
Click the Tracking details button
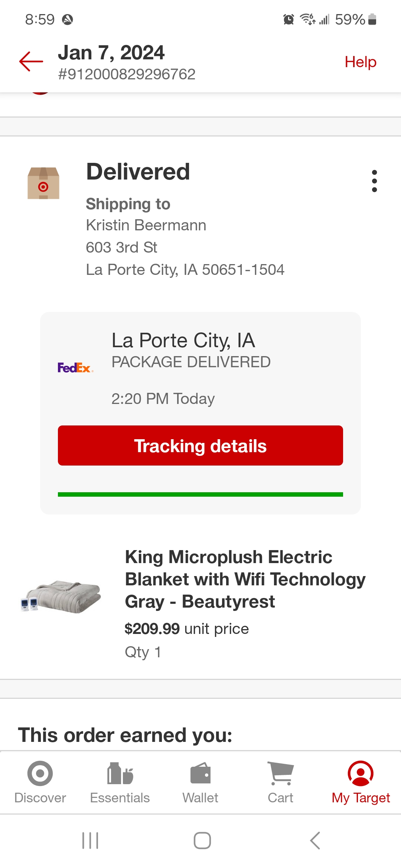click(x=200, y=445)
